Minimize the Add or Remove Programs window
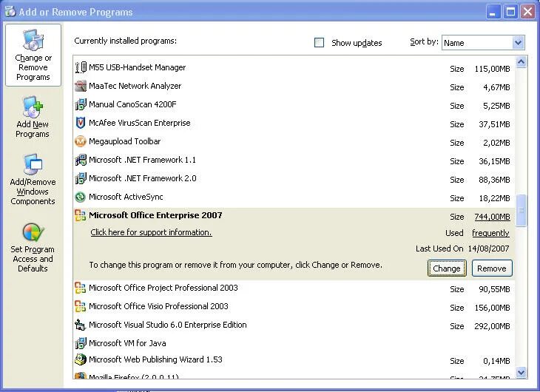The width and height of the screenshot is (540, 392). 493,13
